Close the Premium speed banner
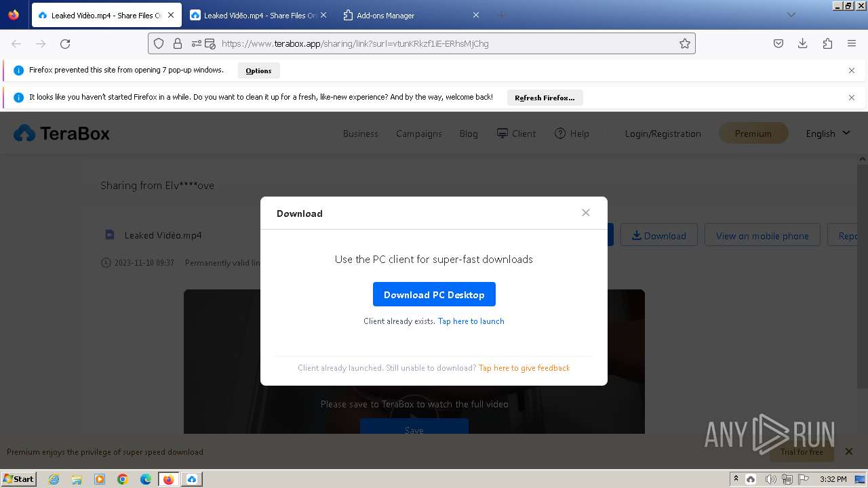Image resolution: width=868 pixels, height=488 pixels. [x=848, y=451]
